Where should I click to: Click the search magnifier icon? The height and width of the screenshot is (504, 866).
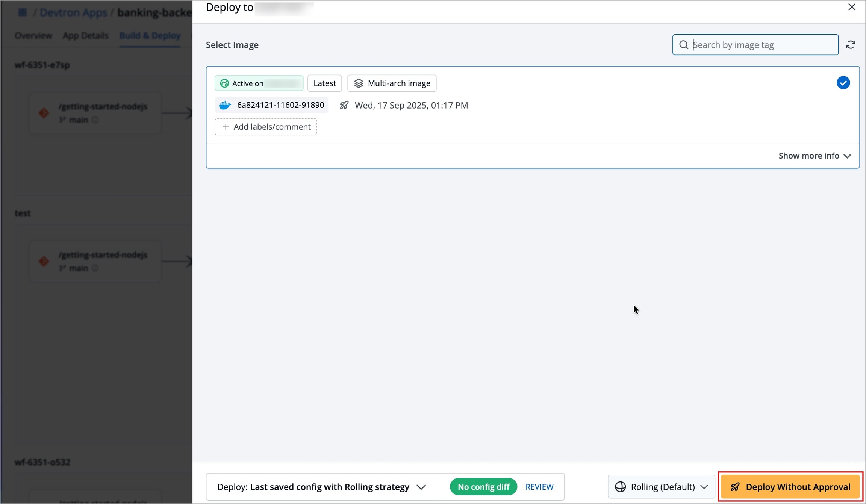tap(684, 45)
